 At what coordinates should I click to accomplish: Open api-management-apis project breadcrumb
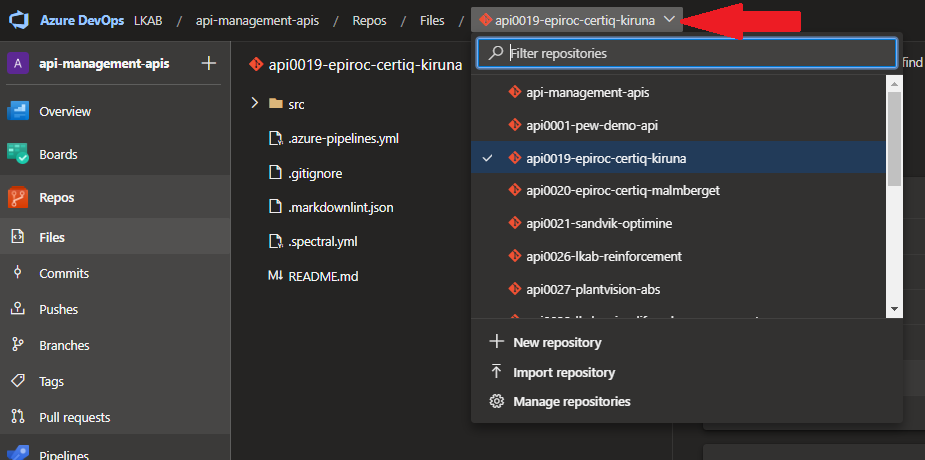(x=257, y=21)
